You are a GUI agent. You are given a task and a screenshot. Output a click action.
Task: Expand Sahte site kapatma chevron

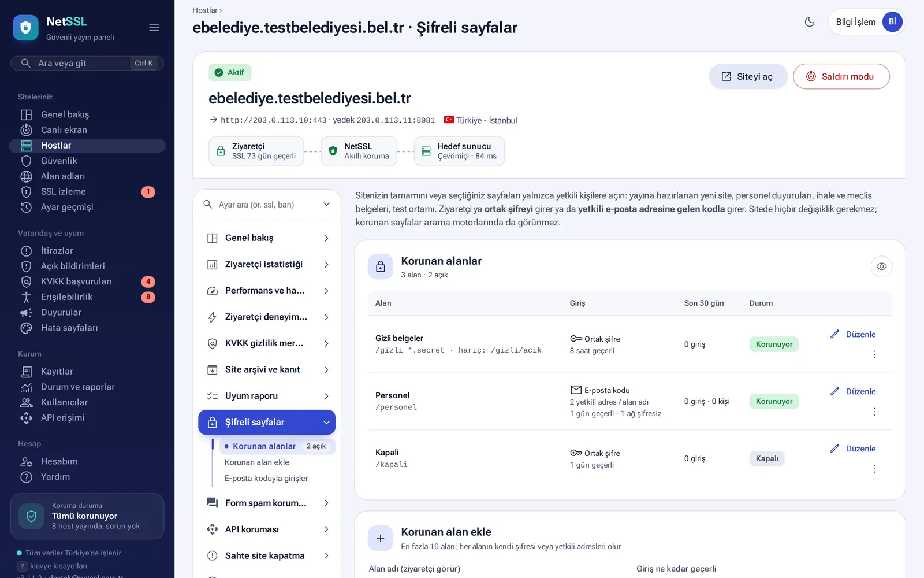tap(326, 556)
